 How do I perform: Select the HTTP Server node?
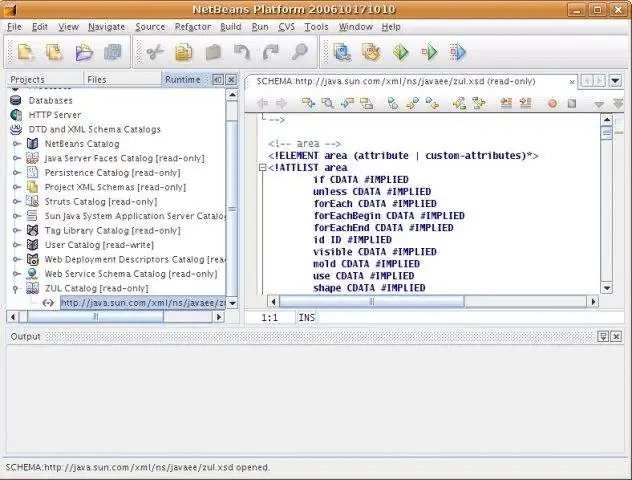click(55, 115)
